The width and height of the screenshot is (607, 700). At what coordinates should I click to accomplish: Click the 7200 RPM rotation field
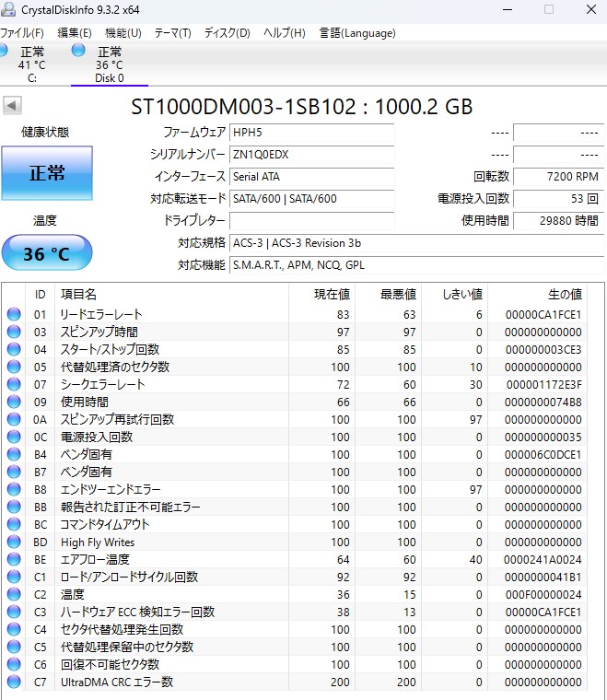pyautogui.click(x=558, y=176)
